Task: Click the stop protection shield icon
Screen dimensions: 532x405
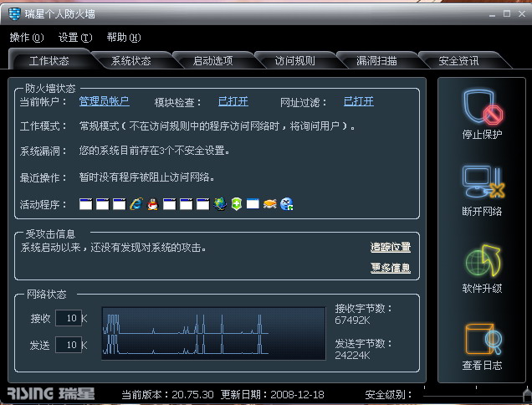Action: 482,107
